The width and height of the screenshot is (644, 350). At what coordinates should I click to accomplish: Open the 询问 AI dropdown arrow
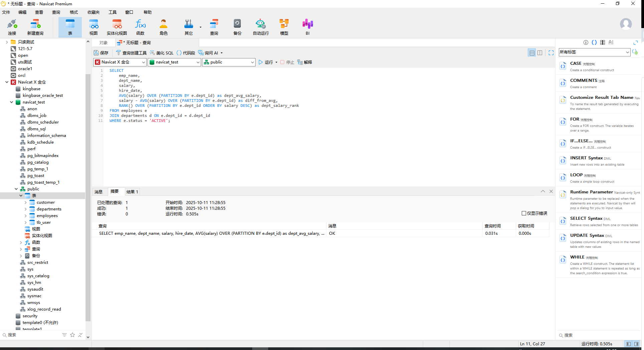click(221, 53)
